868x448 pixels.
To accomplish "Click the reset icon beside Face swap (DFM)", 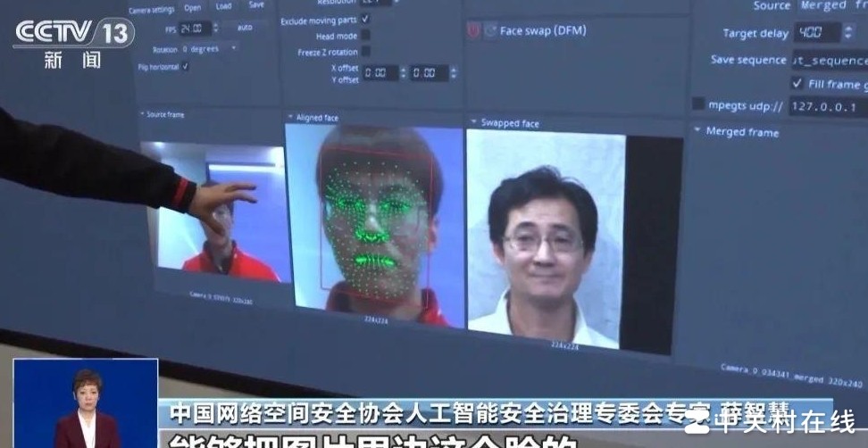I will point(489,30).
